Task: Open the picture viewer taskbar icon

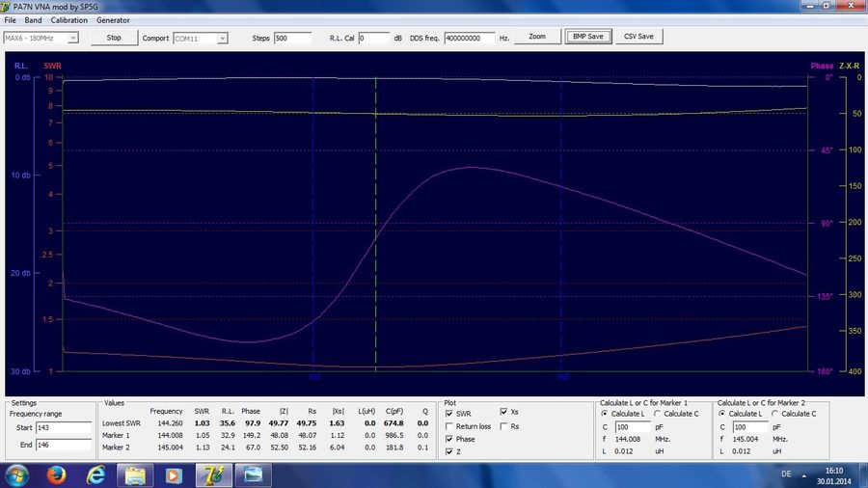Action: (252, 474)
